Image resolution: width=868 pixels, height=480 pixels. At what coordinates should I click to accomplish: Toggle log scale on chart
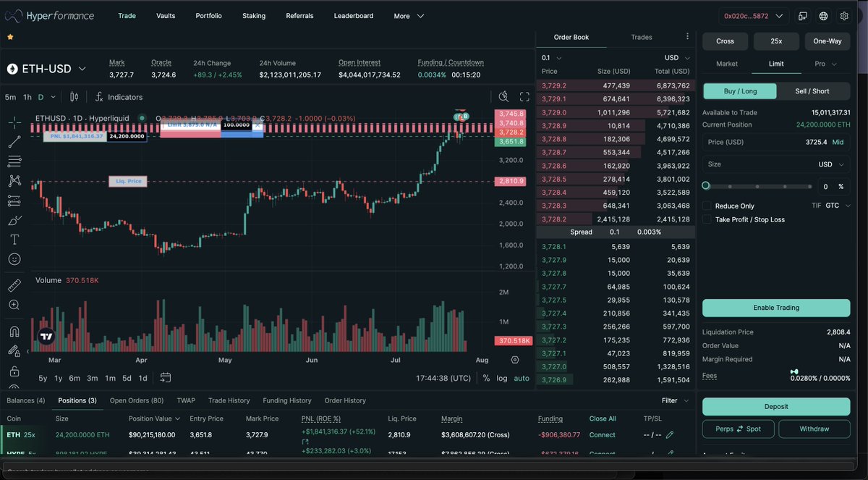point(502,378)
